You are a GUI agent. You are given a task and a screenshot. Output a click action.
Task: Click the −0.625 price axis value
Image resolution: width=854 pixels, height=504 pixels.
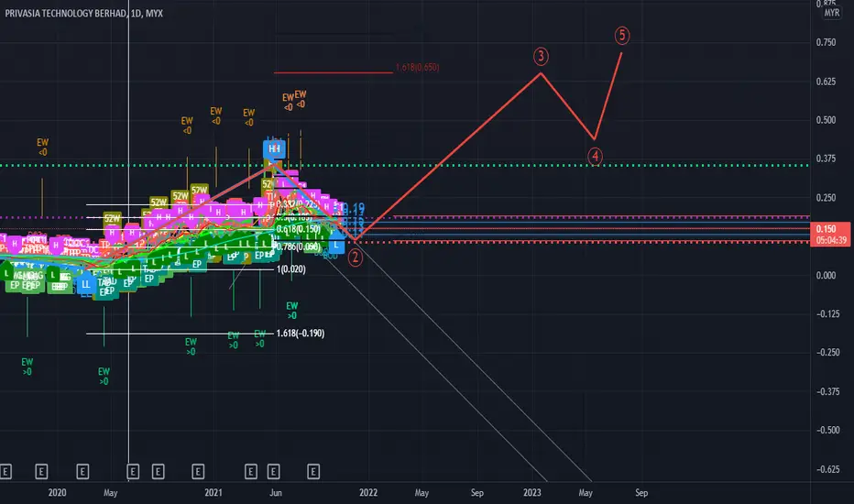pos(827,470)
